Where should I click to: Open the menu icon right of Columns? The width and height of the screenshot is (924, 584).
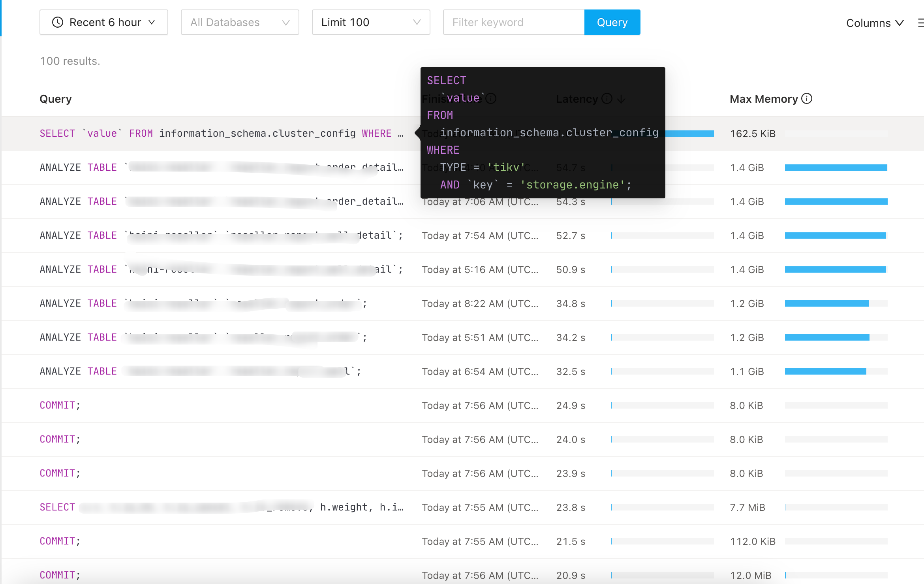coord(920,23)
